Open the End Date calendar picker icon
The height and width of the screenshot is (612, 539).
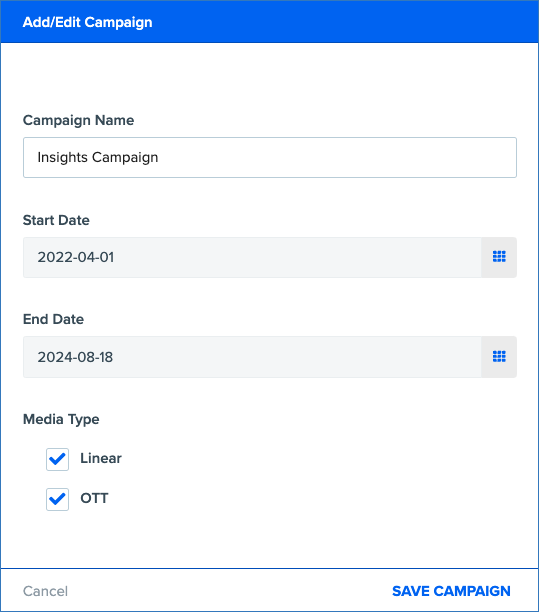click(499, 357)
